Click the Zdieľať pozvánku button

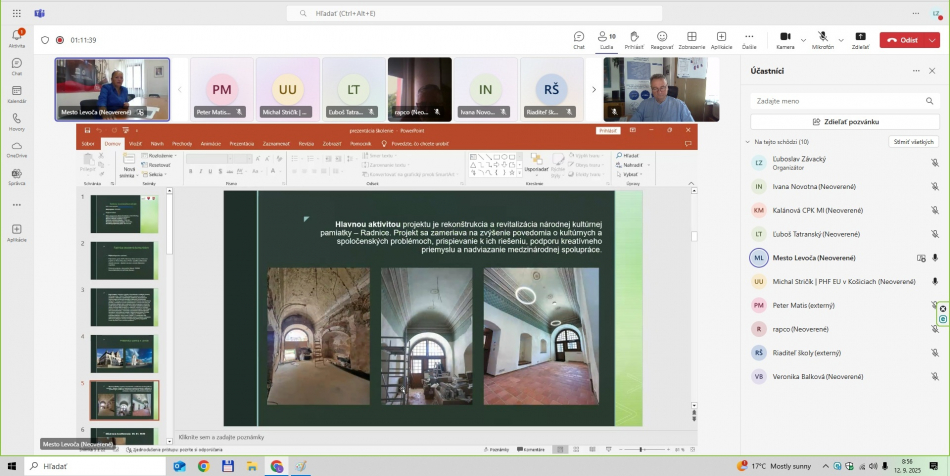(x=845, y=121)
